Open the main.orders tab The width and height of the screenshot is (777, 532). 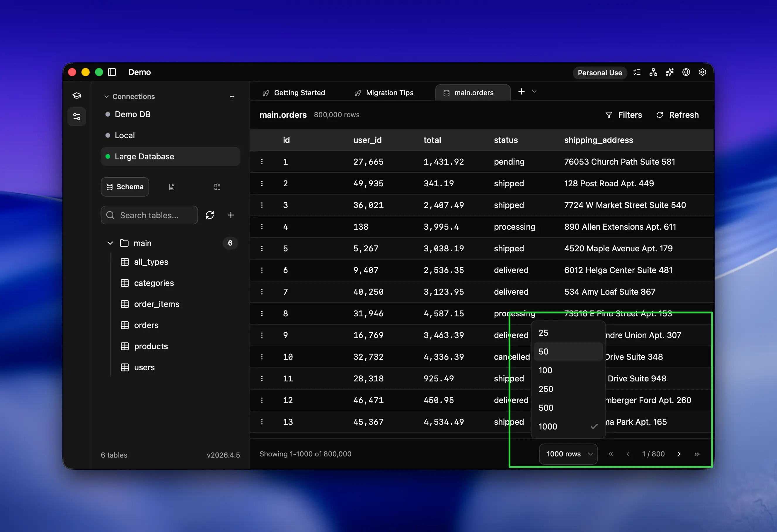472,93
